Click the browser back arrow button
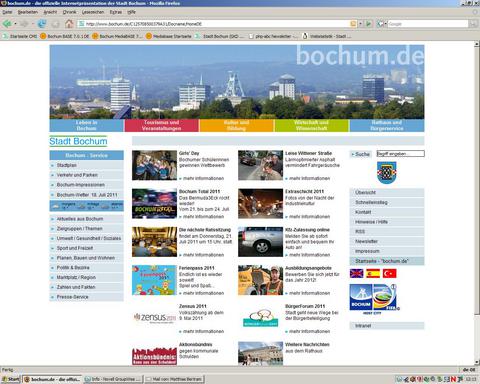Image resolution: width=480 pixels, height=384 pixels. pyautogui.click(x=7, y=24)
